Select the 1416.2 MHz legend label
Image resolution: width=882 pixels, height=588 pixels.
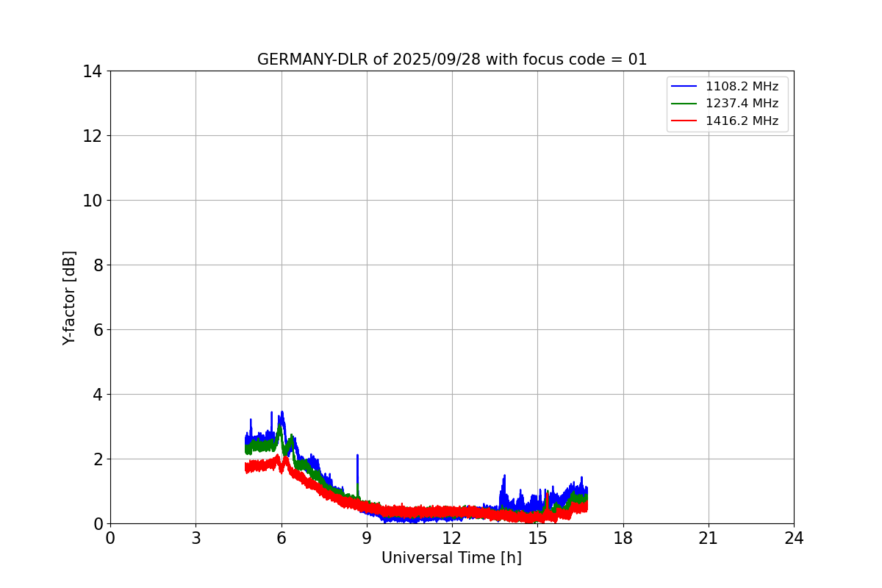click(x=742, y=121)
